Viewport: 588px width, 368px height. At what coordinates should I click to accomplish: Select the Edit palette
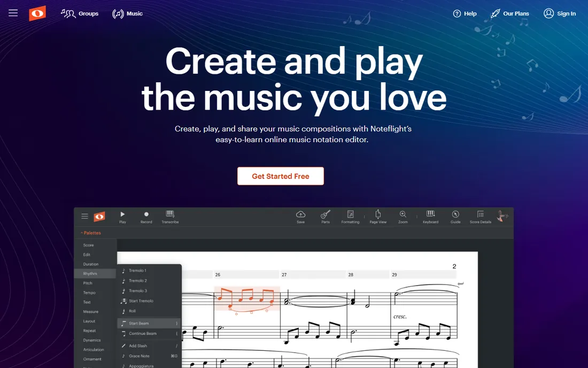tap(87, 255)
